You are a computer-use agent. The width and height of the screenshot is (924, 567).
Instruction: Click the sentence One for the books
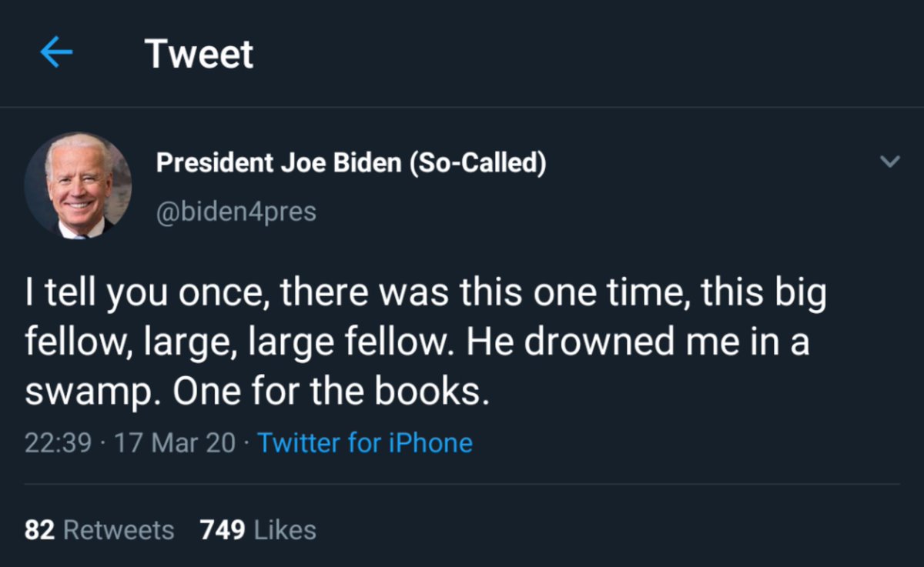(x=331, y=392)
